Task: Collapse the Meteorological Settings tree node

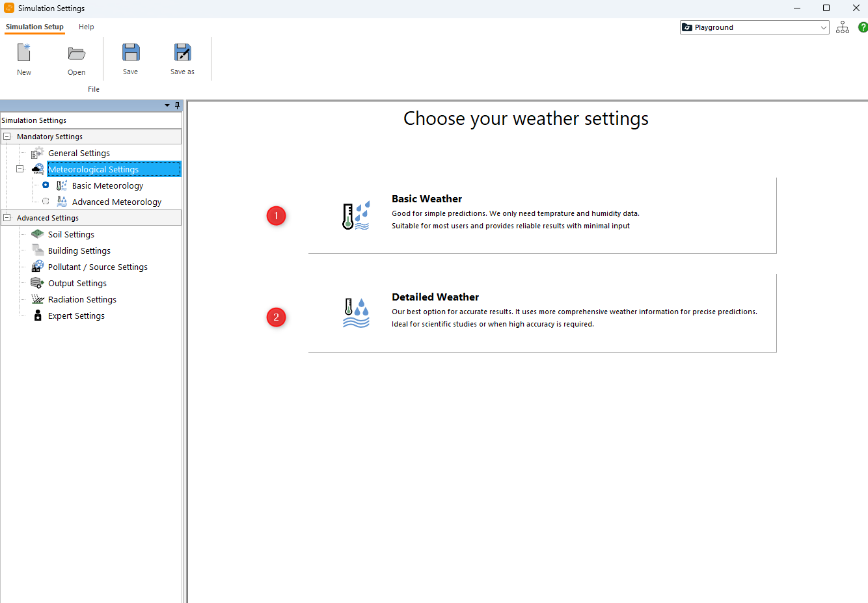Action: click(20, 169)
